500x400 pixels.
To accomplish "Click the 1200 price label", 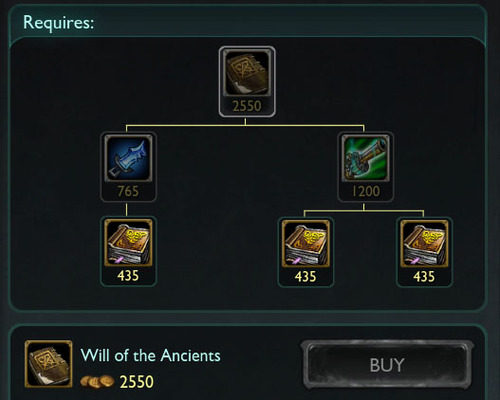I will pyautogui.click(x=366, y=191).
